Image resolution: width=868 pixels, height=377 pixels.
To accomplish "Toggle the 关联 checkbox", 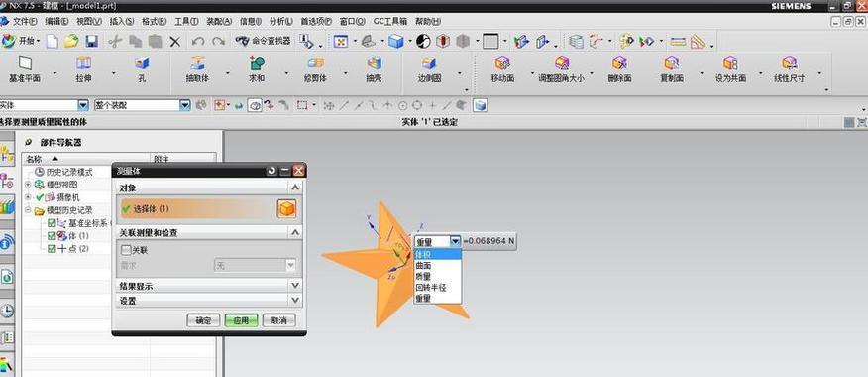I will (x=126, y=250).
